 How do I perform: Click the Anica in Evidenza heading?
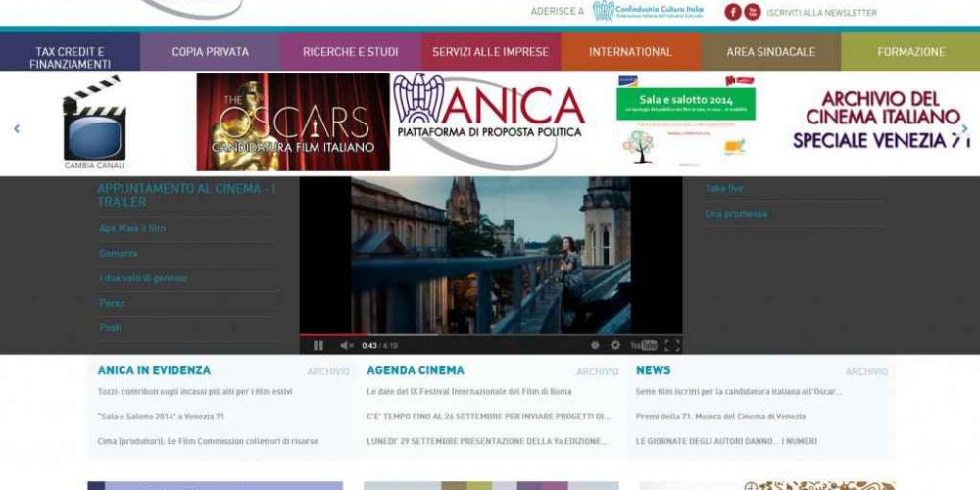[154, 370]
